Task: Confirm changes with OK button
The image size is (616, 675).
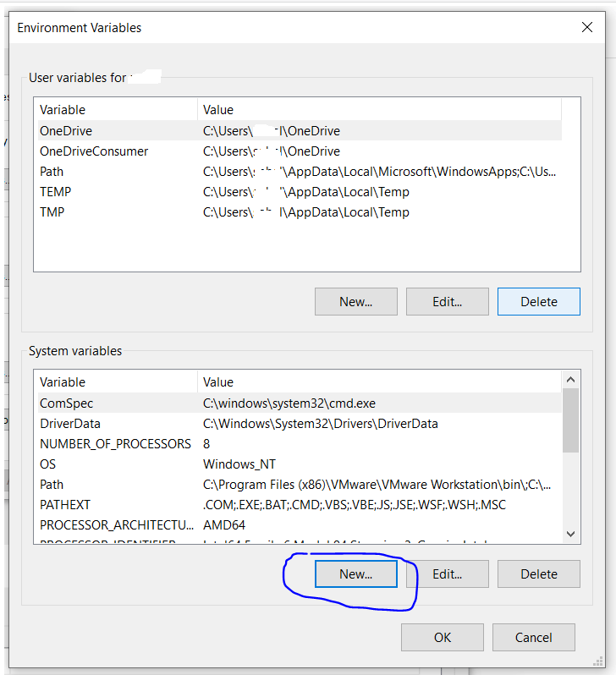Action: [x=442, y=638]
